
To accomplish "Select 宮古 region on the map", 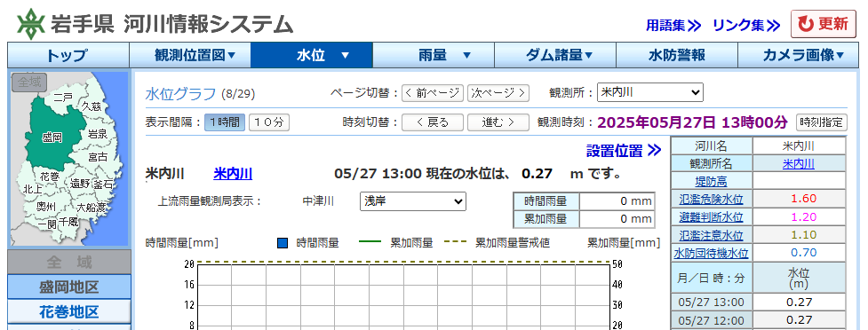I will (98, 158).
